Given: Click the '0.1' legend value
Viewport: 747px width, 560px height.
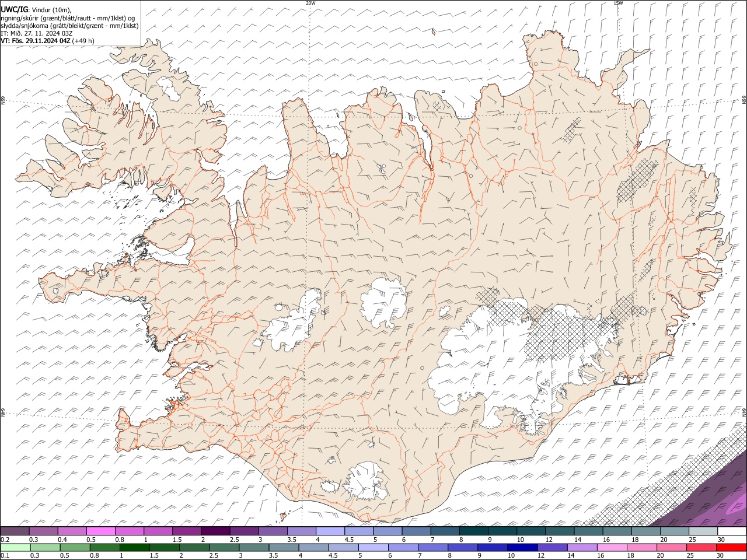Looking at the screenshot, I should tap(5, 555).
